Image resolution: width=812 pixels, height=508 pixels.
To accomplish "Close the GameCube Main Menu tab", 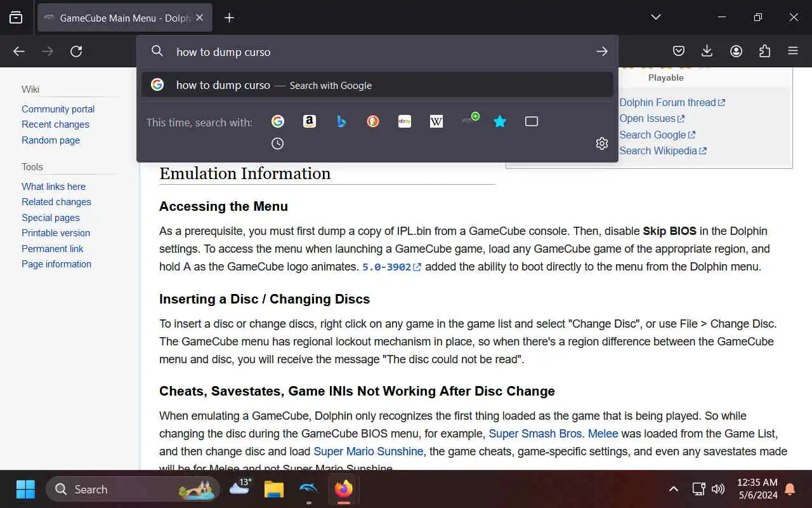I will (x=199, y=18).
